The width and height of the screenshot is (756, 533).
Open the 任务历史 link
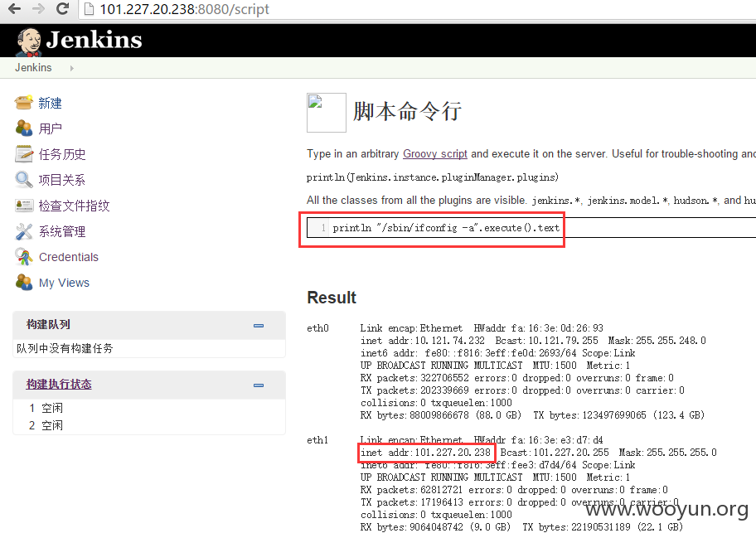point(62,154)
